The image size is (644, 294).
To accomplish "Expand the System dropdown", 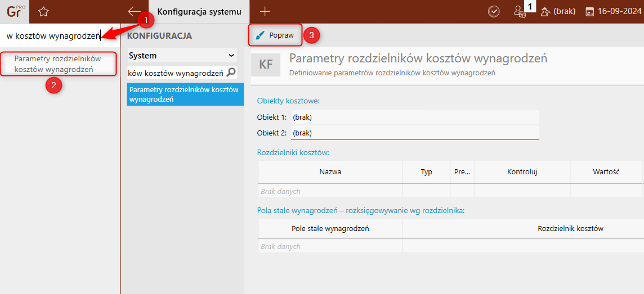I will [182, 55].
